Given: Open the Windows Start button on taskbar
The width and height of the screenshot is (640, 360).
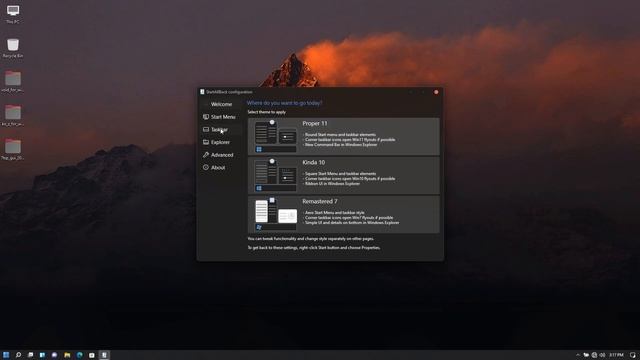Looking at the screenshot, I should tap(6, 355).
